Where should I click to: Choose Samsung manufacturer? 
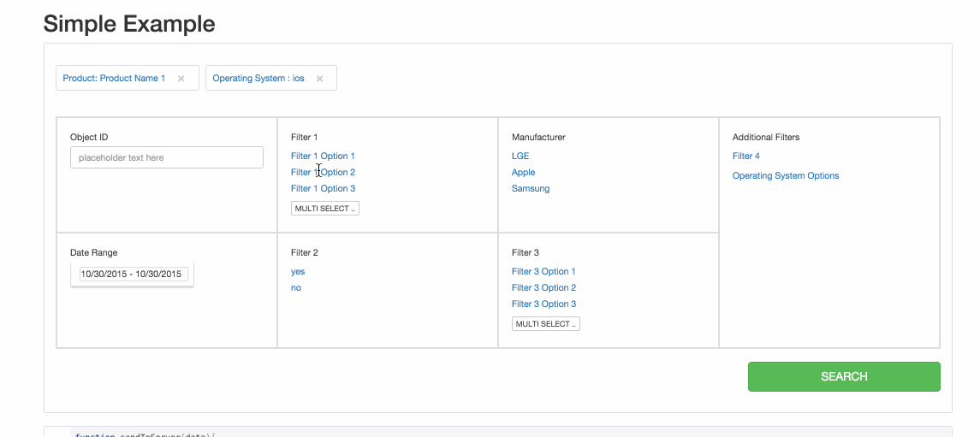[531, 188]
